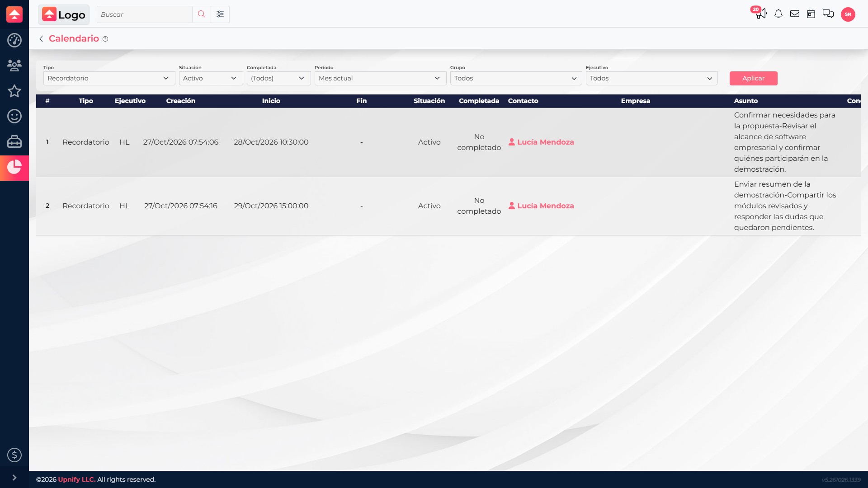Open Lucía Mendoza contact in row 2
The width and height of the screenshot is (868, 488).
541,206
